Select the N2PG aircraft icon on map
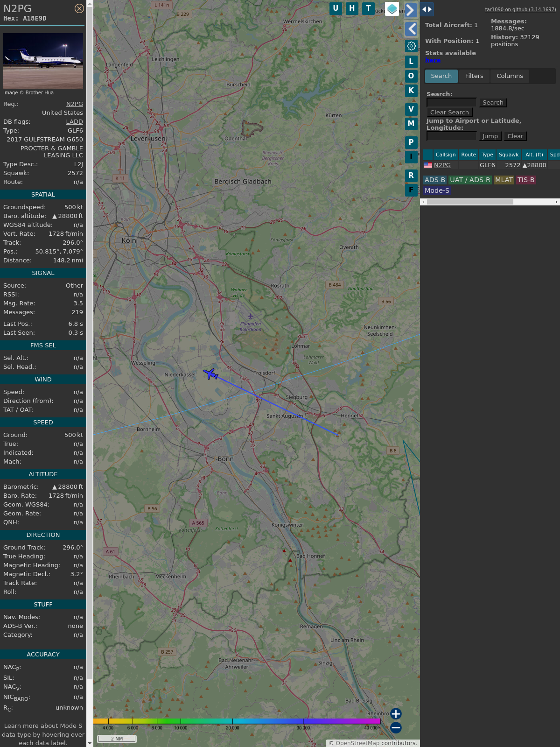 click(211, 373)
